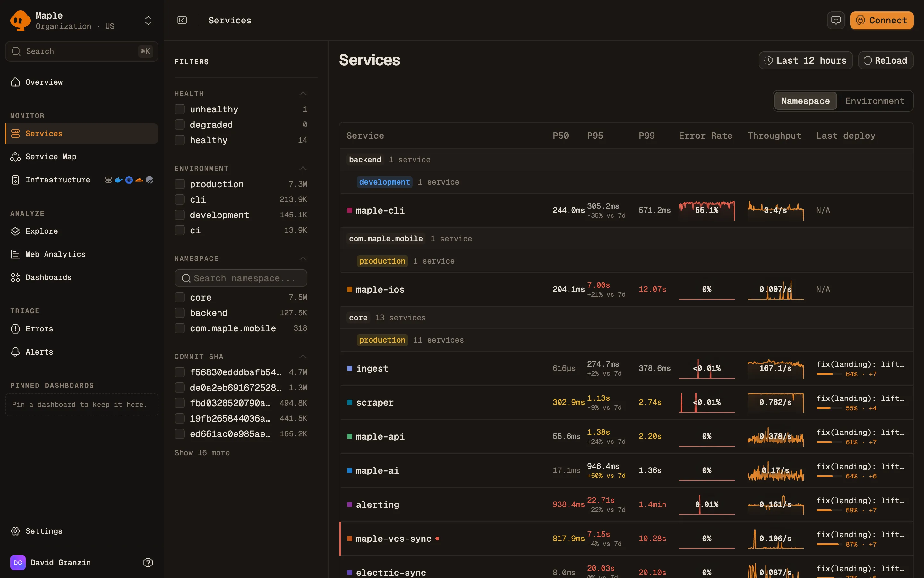The height and width of the screenshot is (578, 924).
Task: Select the com.maple.mobile namespace checkbox
Action: tap(179, 328)
